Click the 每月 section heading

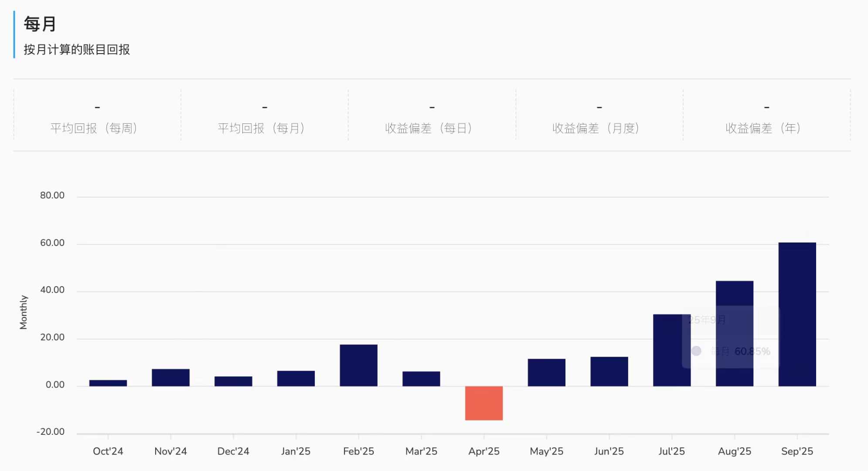[40, 24]
